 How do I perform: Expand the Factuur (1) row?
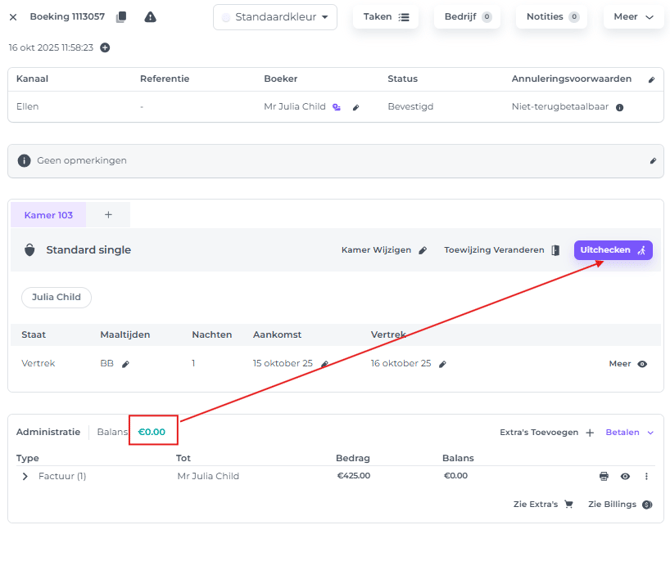25,476
